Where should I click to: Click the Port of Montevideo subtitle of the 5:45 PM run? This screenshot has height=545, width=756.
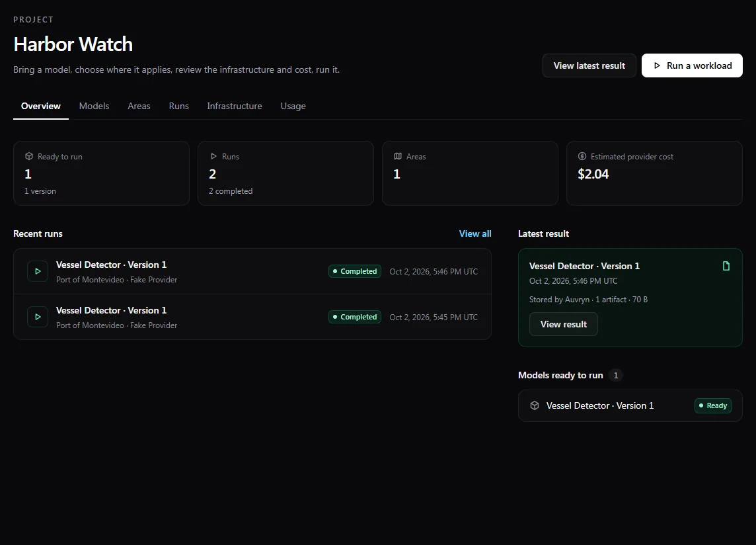point(117,325)
